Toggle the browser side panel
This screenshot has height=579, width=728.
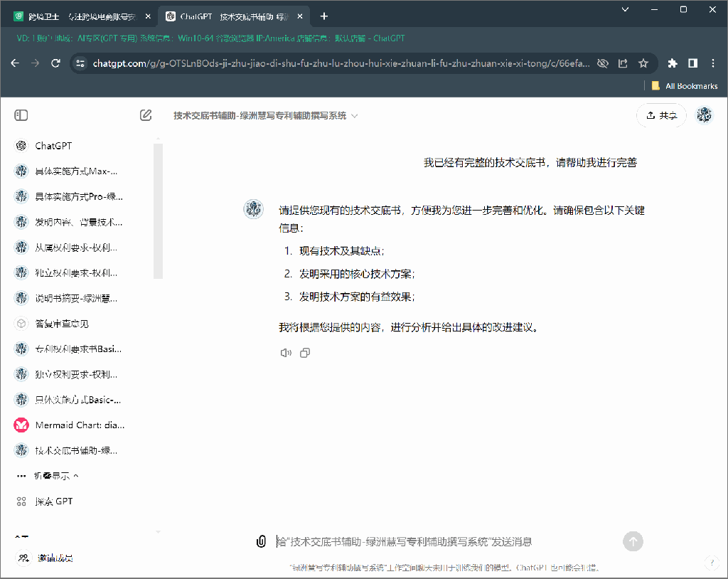pyautogui.click(x=692, y=63)
